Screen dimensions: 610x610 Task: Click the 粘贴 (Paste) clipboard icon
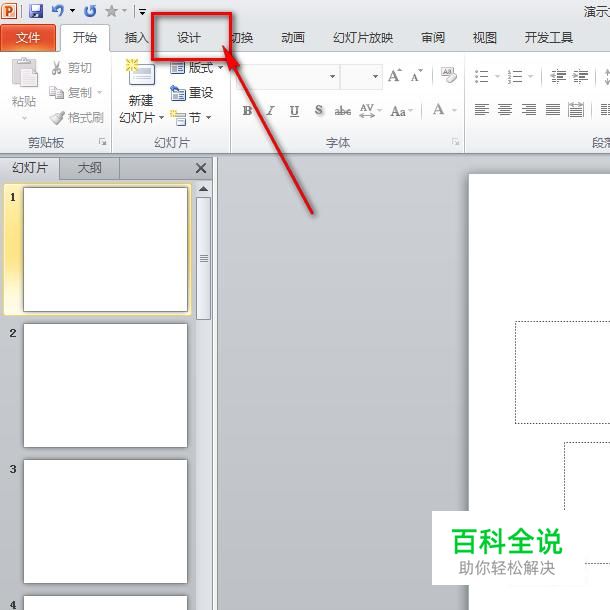(25, 72)
